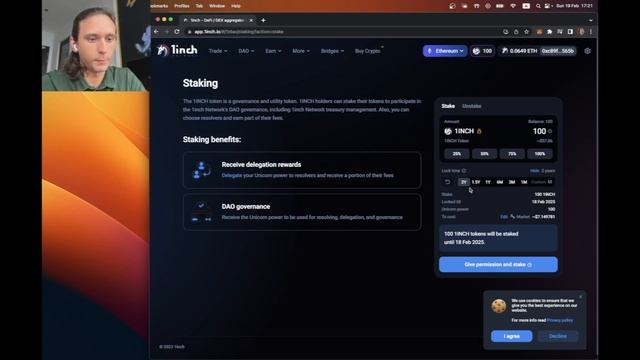Set the stake amount to 50%
This screenshot has width=640, height=360.
pyautogui.click(x=484, y=154)
